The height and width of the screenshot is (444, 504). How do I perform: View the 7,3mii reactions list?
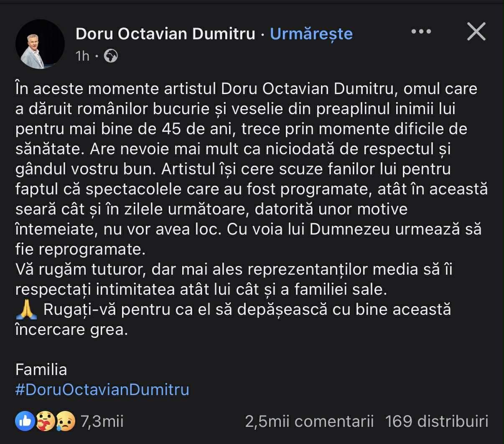[102, 421]
